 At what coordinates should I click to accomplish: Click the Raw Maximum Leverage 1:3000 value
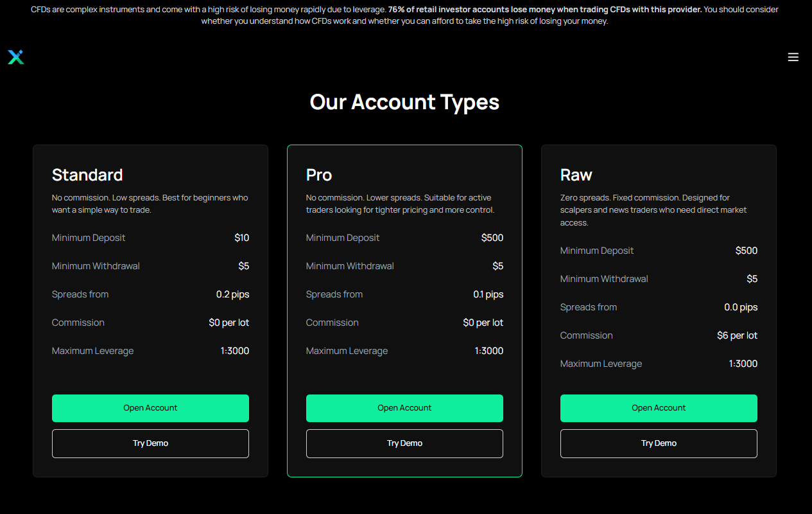click(743, 364)
